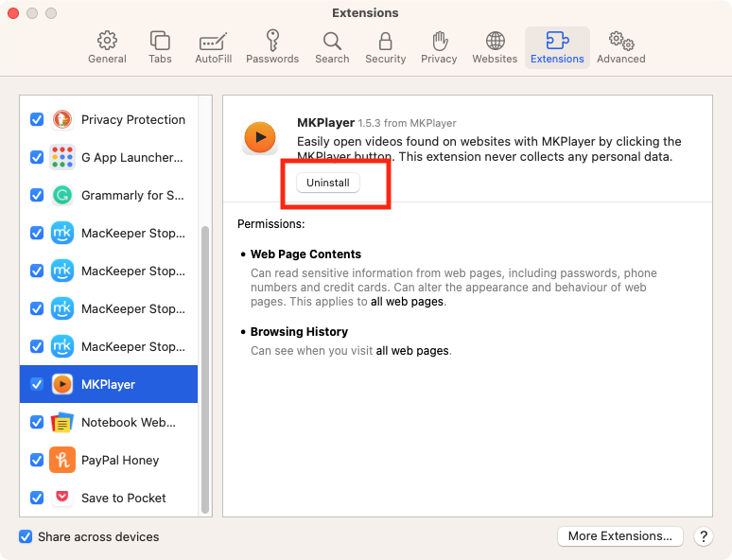Disable the Privacy Protection extension checkbox
The width and height of the screenshot is (732, 560).
pyautogui.click(x=37, y=119)
